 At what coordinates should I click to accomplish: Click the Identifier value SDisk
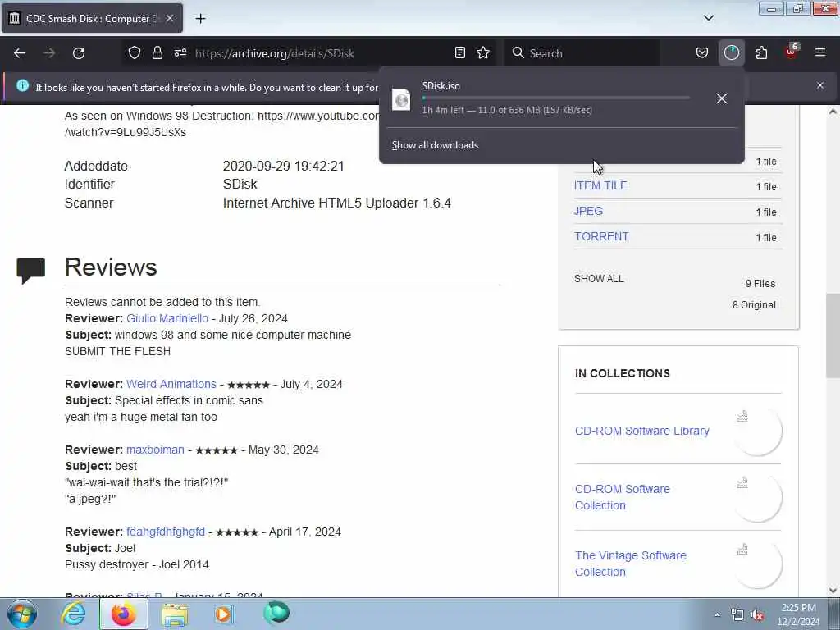[240, 185]
